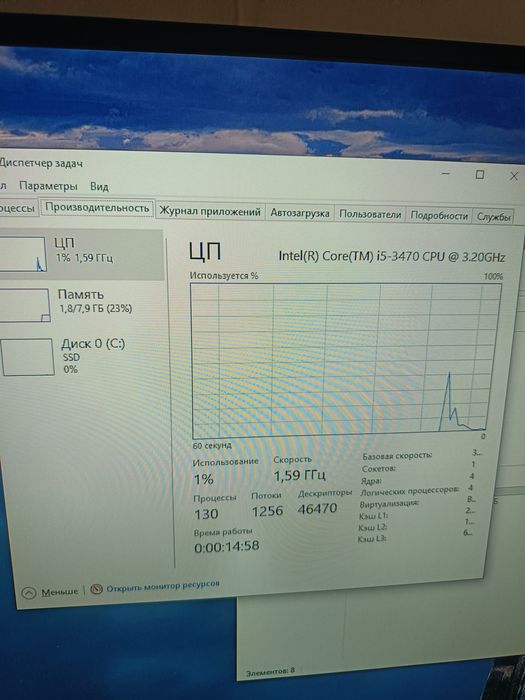This screenshot has width=525, height=700.
Task: Click the Кэш L3 label
Action: click(371, 539)
